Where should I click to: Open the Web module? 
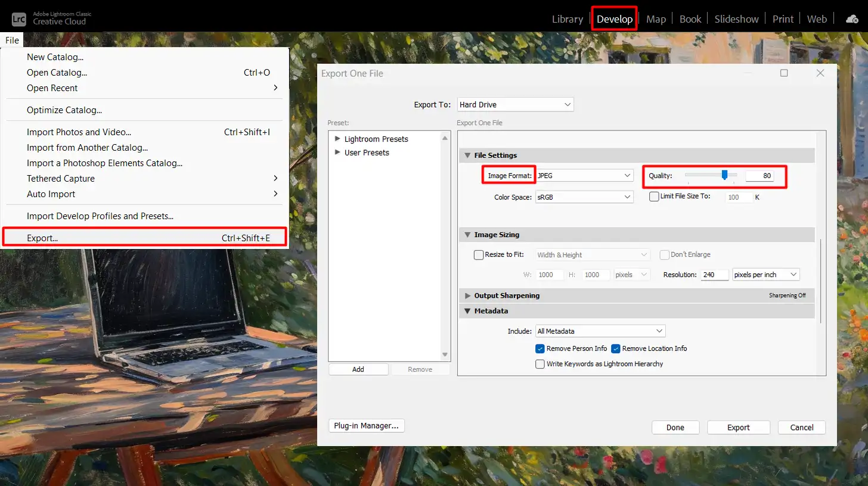[x=817, y=19]
